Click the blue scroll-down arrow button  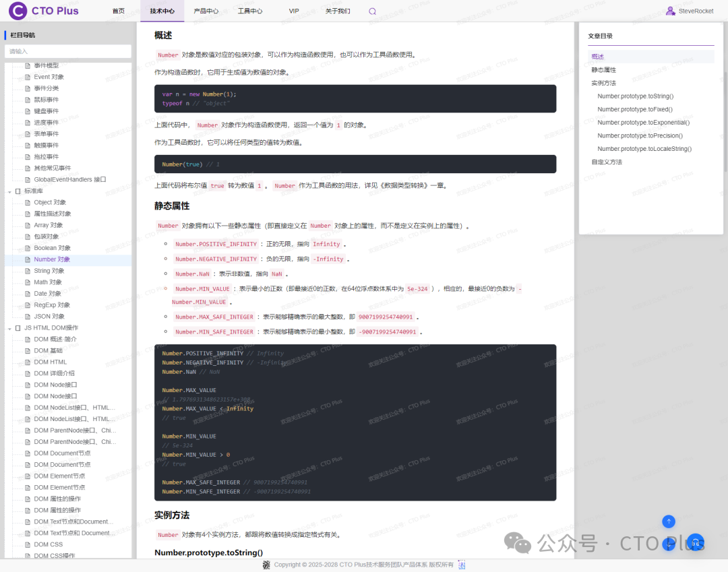pos(669,544)
